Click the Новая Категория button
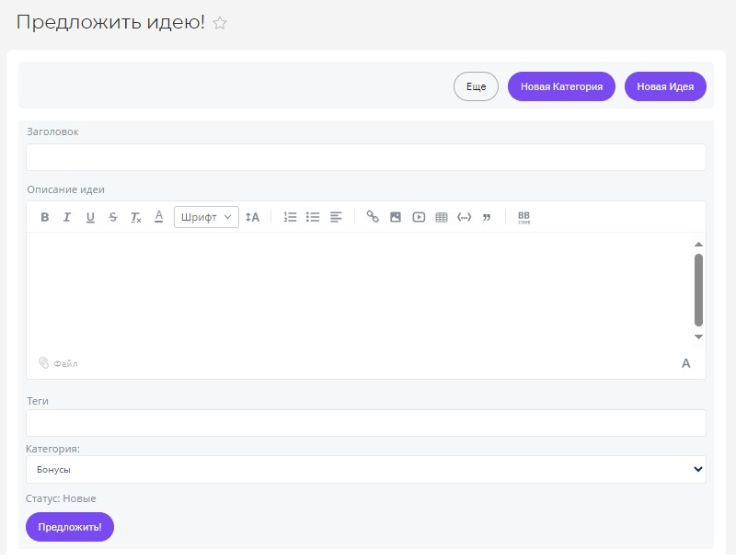The width and height of the screenshot is (736, 560). [561, 86]
